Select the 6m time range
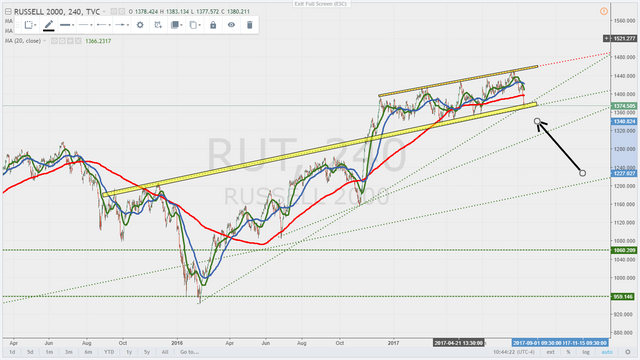 pyautogui.click(x=88, y=352)
